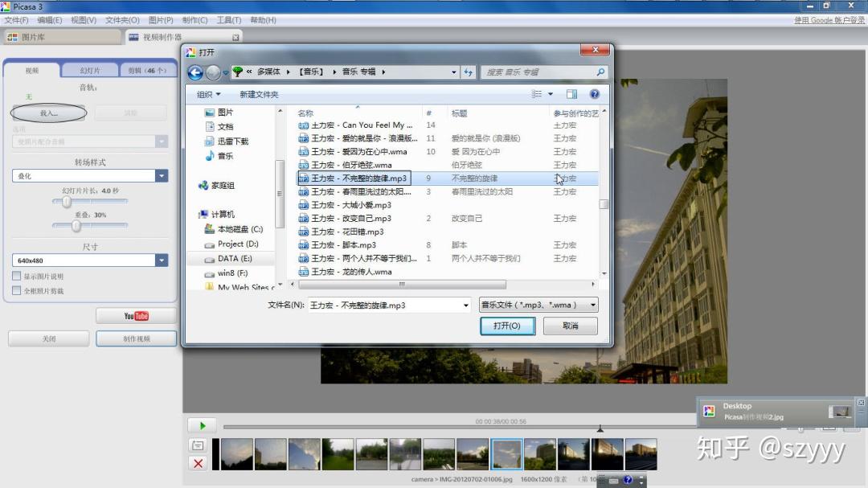The width and height of the screenshot is (868, 488).
Task: Enable the 显示图片说明 checkbox
Action: [15, 275]
